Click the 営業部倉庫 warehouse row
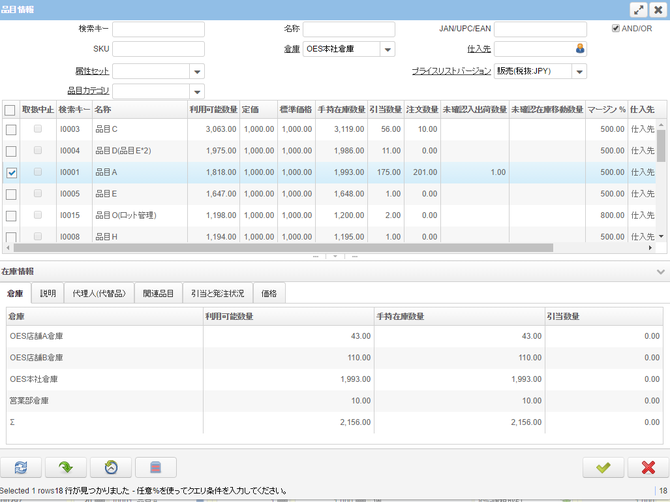This screenshot has height=502, width=670. click(x=335, y=401)
